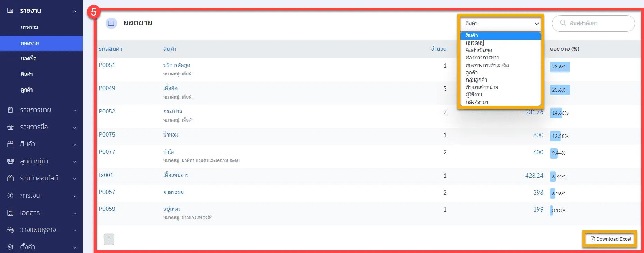644x253 pixels.
Task: Click page number 1 pagination button
Action: coord(109,239)
